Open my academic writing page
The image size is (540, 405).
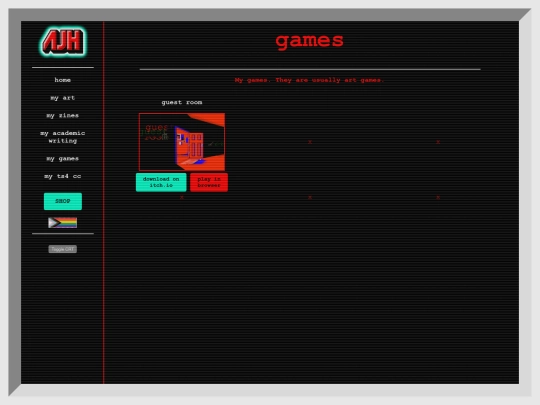[x=63, y=137]
